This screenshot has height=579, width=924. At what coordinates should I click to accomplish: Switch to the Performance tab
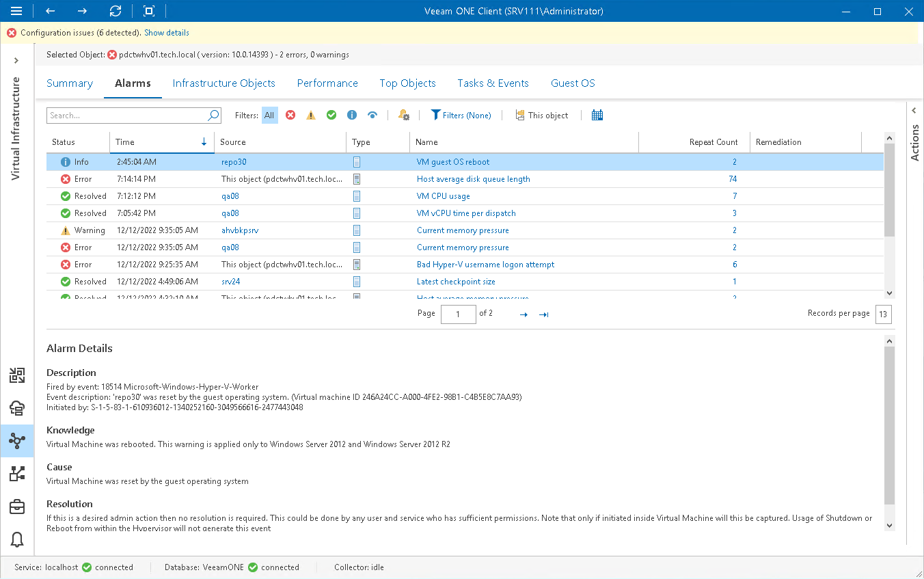tap(327, 83)
